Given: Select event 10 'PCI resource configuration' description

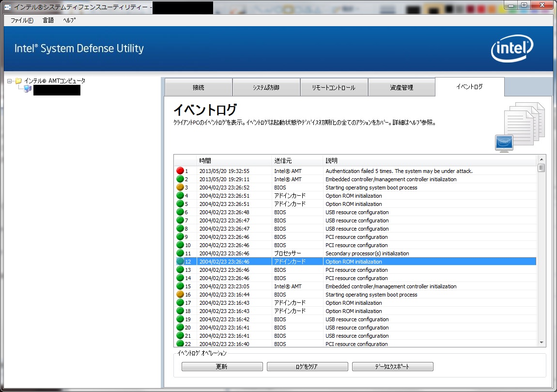Looking at the screenshot, I should [356, 245].
